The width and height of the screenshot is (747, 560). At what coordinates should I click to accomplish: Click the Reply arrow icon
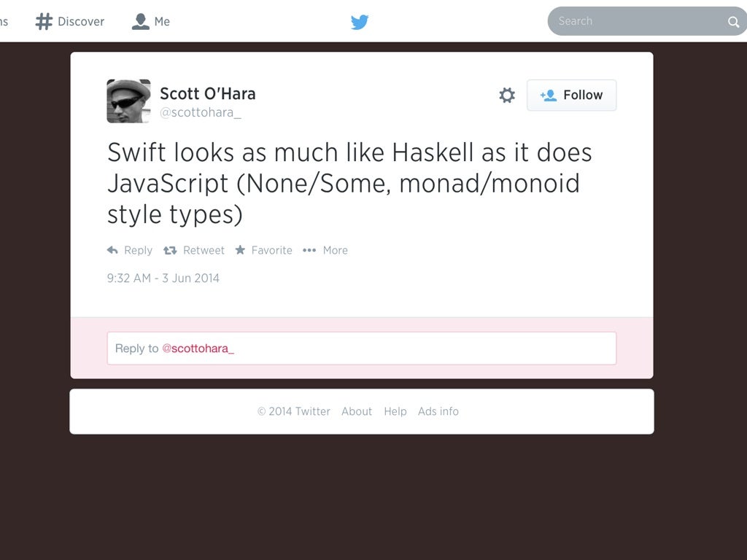[x=112, y=250]
